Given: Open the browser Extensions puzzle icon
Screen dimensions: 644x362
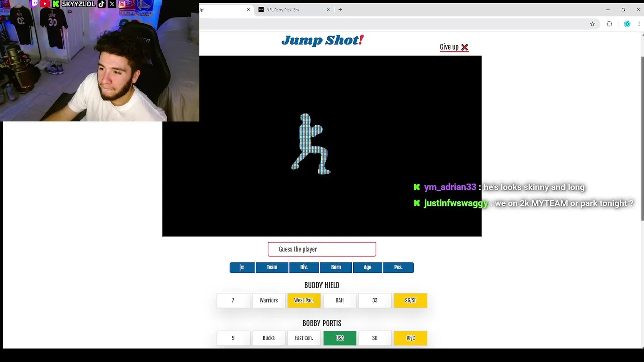Looking at the screenshot, I should click(609, 24).
